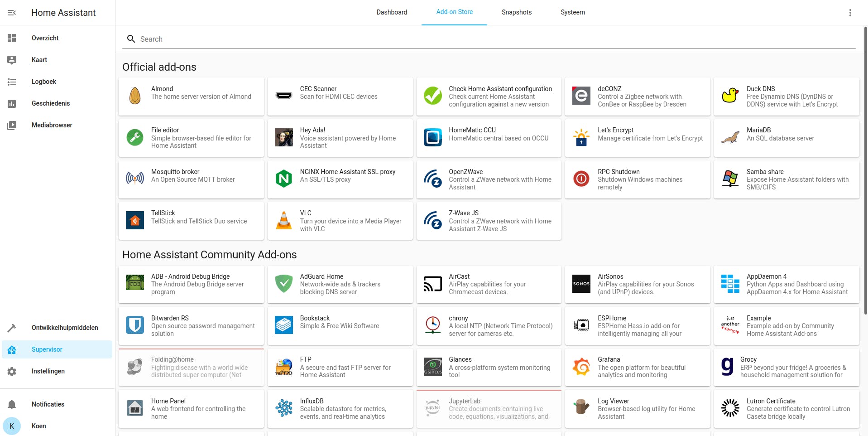Click the Grafana add-on icon
This screenshot has height=436, width=868.
(581, 367)
